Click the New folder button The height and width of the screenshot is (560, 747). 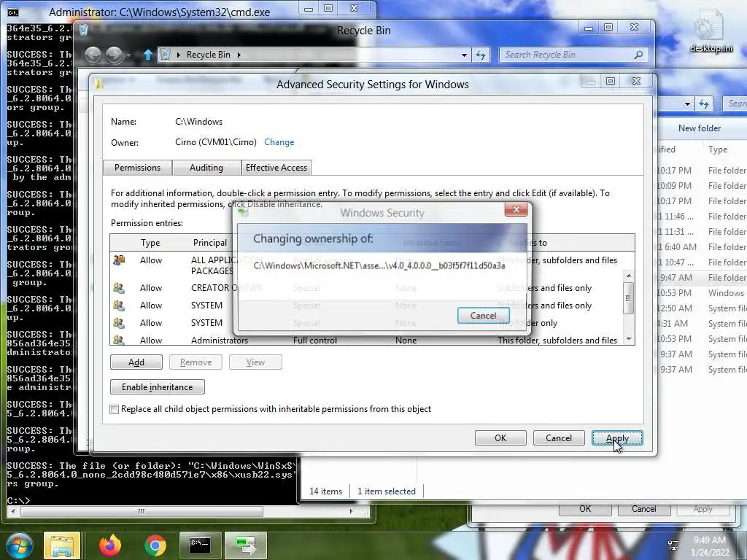(x=700, y=128)
